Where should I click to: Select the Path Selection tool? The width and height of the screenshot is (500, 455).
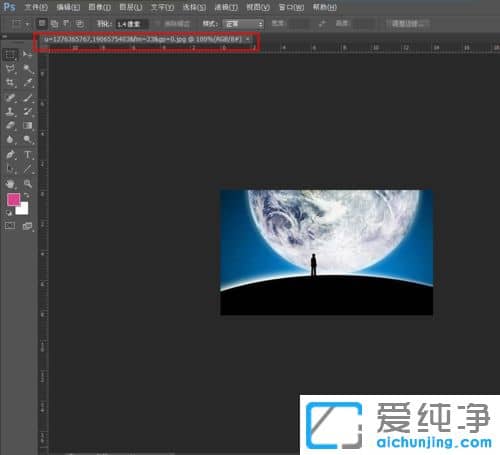coord(10,169)
